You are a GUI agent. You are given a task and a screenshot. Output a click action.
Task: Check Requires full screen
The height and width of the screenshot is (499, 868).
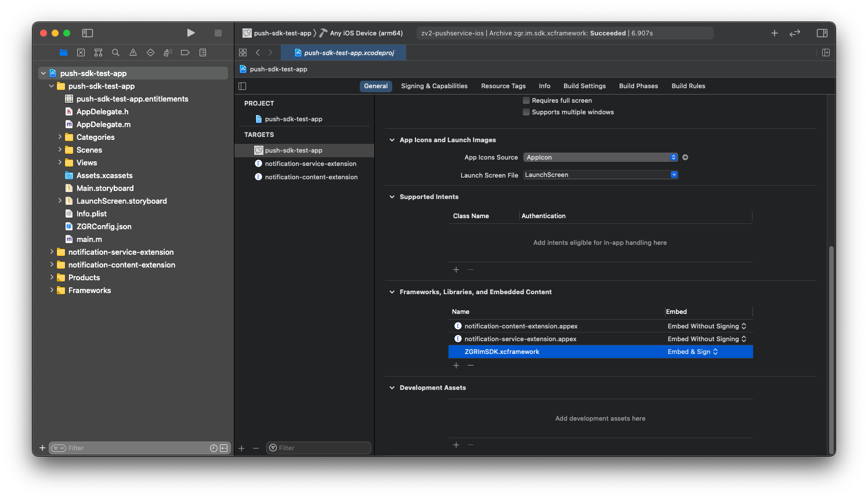tap(526, 100)
